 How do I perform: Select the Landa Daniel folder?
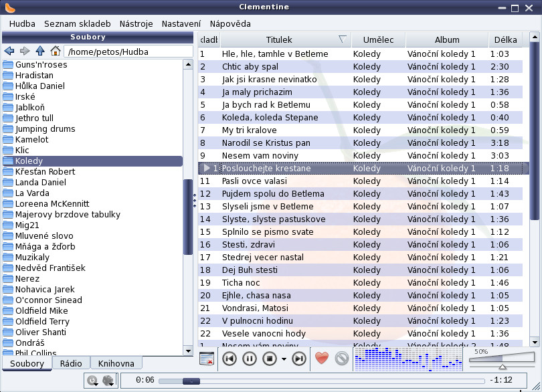(x=92, y=182)
